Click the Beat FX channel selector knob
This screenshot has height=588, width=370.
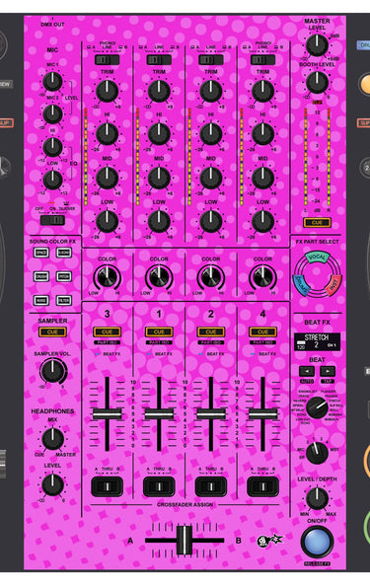[317, 453]
